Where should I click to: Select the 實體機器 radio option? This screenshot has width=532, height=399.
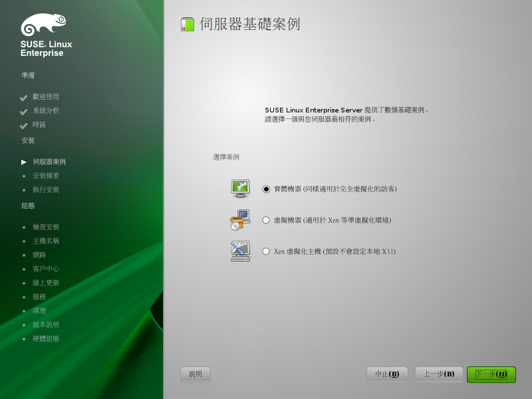[267, 189]
